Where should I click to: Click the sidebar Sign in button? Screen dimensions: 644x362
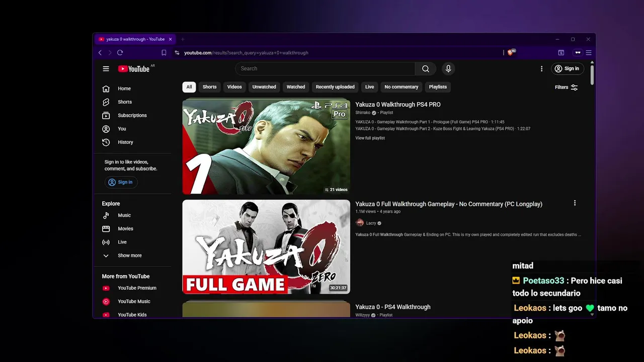(x=121, y=183)
